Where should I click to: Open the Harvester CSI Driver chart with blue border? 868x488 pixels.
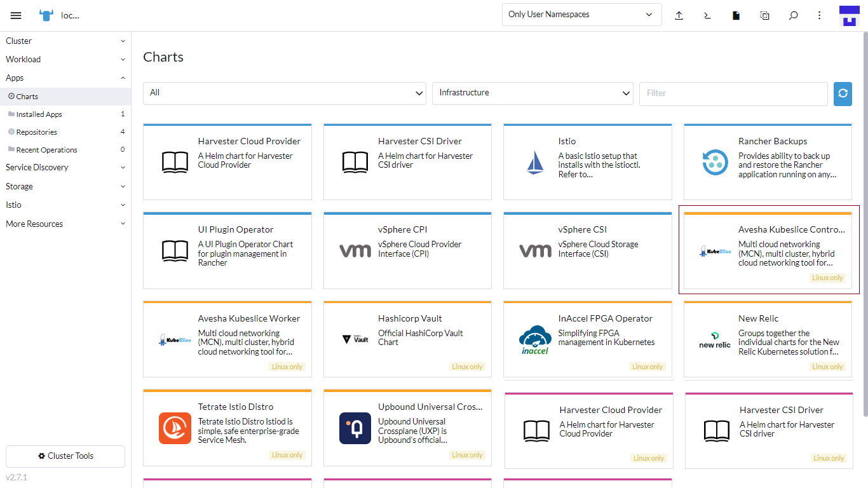tap(407, 162)
